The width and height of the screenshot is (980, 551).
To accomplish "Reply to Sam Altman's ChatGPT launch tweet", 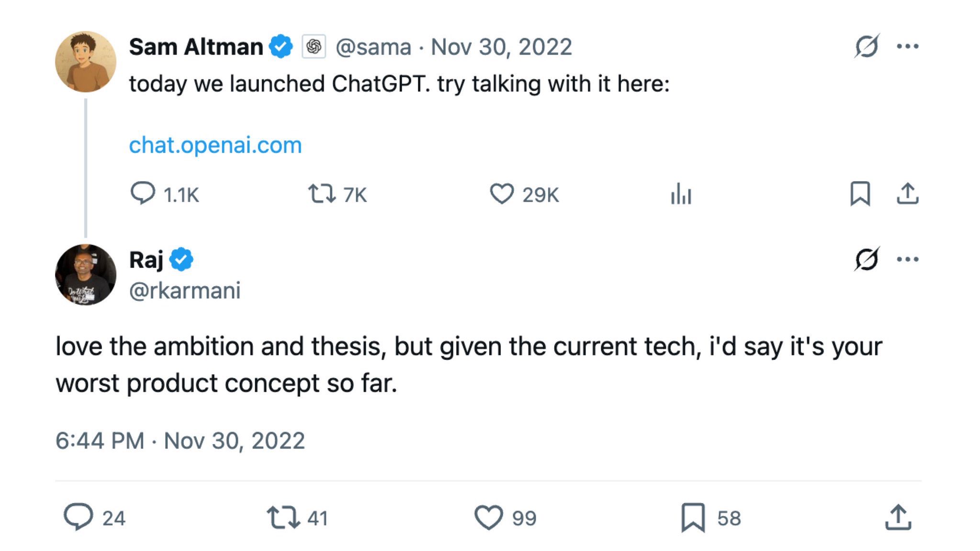I will click(143, 194).
